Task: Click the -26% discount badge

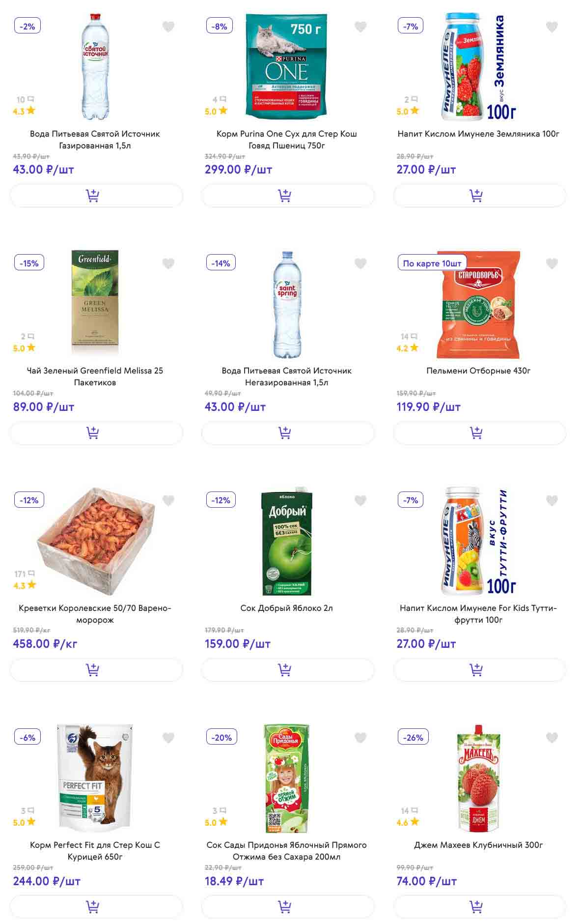Action: [x=413, y=737]
